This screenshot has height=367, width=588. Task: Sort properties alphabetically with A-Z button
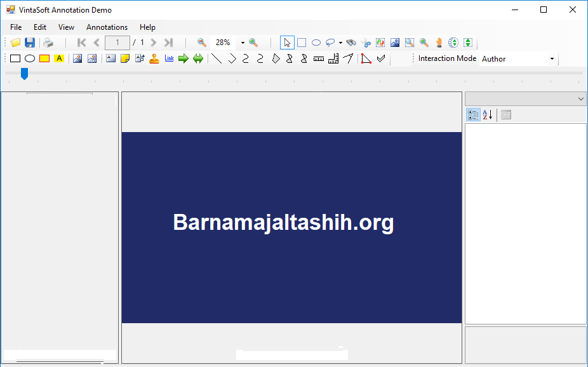pos(487,115)
